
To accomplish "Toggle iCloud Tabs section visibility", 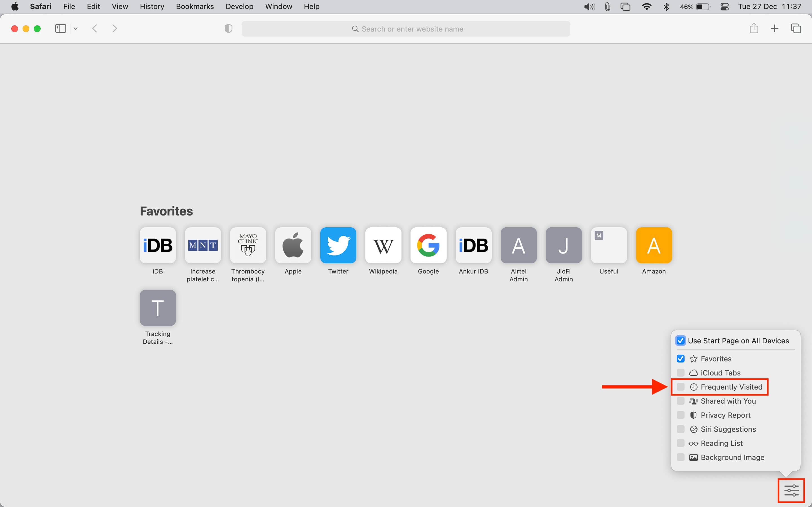I will [x=680, y=372].
